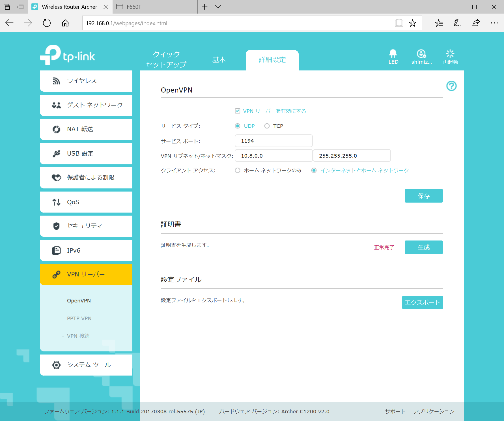The width and height of the screenshot is (504, 421).
Task: Add page to favorites with star icon
Action: 413,23
